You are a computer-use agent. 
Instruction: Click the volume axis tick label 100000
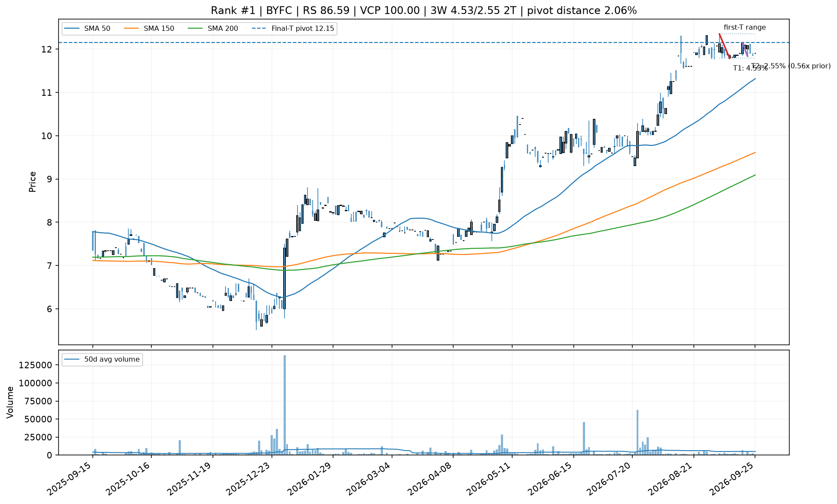pos(36,383)
